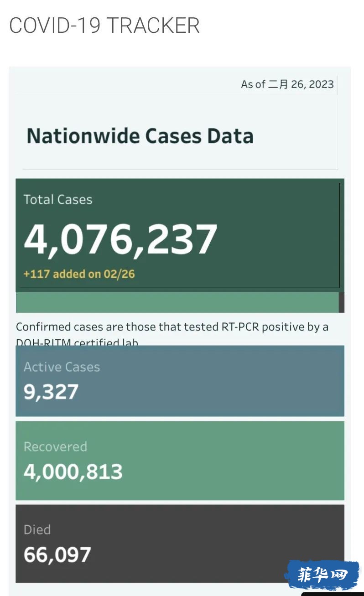Select the As of 二月 26, 2023 date

coord(287,84)
